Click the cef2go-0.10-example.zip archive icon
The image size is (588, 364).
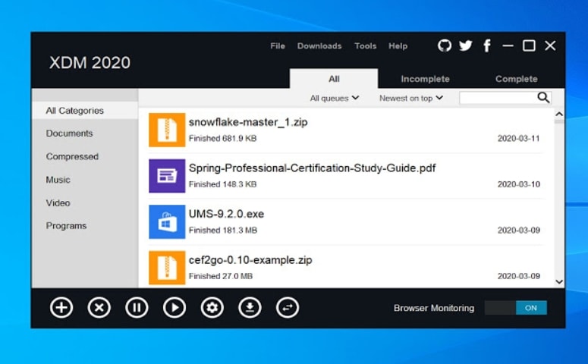(x=167, y=268)
